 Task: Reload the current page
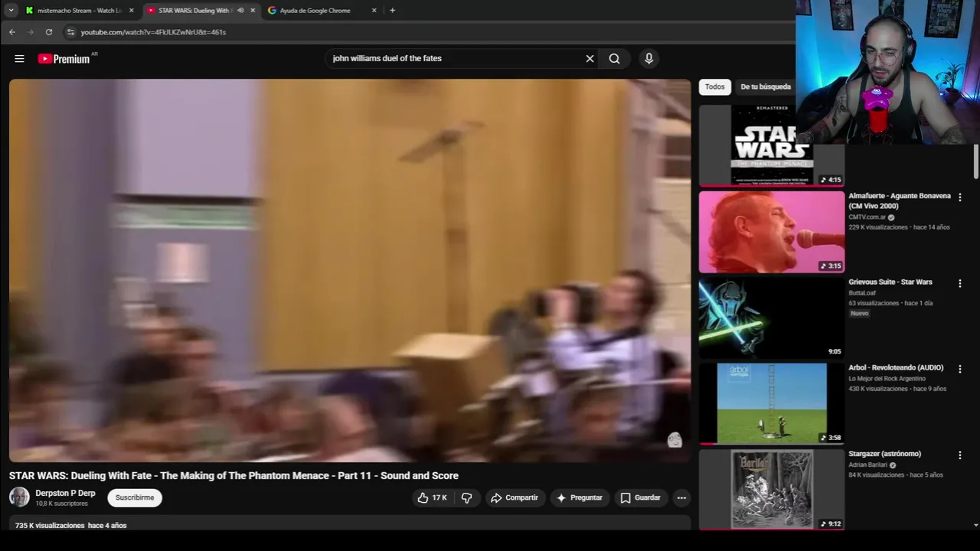[49, 32]
